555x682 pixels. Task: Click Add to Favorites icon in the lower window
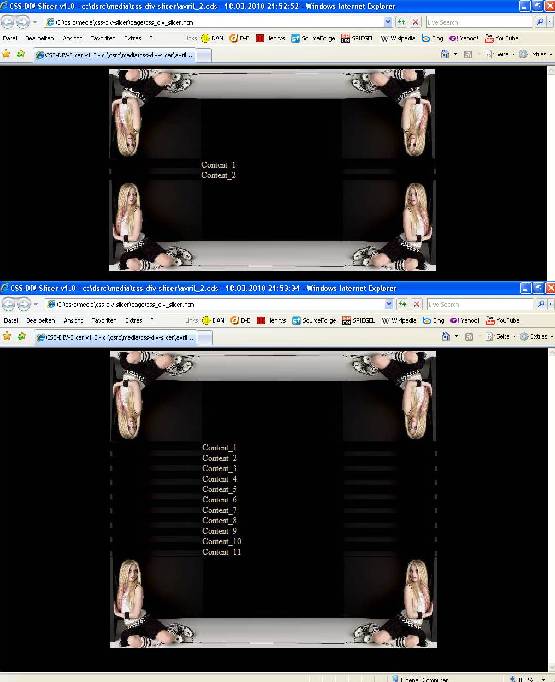[x=21, y=336]
